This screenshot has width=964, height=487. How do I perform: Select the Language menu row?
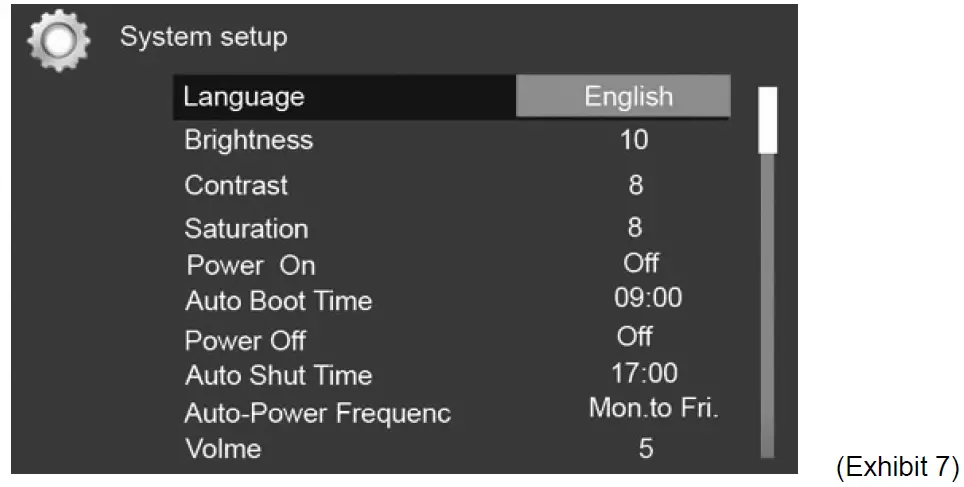pyautogui.click(x=244, y=97)
